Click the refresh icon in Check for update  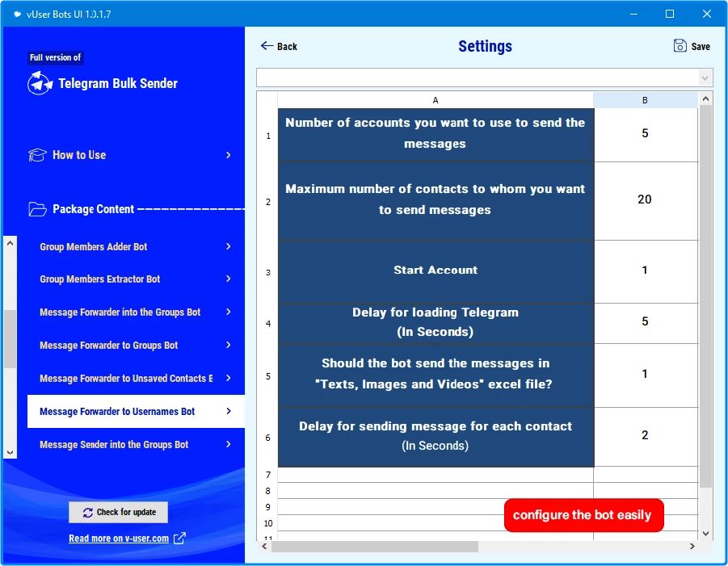pyautogui.click(x=88, y=512)
